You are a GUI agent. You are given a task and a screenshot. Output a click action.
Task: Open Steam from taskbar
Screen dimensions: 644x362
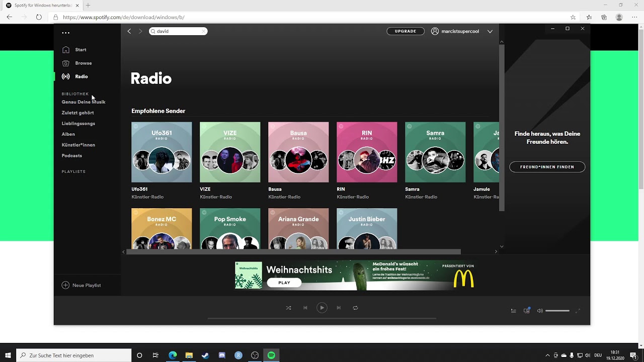[205, 355]
